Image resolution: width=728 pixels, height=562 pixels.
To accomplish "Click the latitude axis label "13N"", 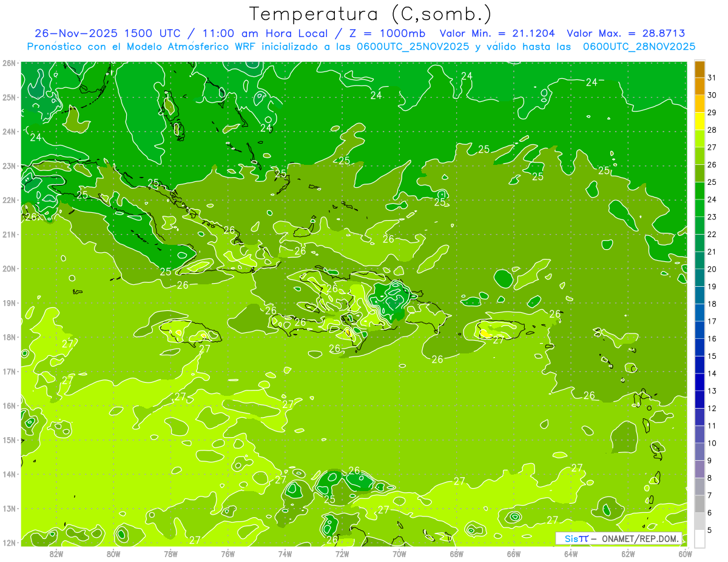I will tap(9, 509).
